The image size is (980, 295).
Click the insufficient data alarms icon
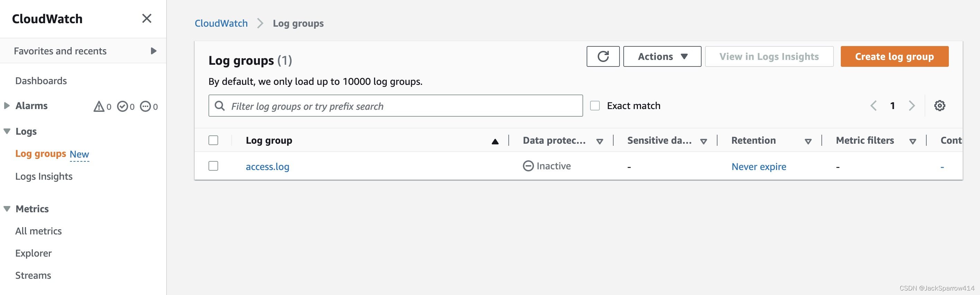pyautogui.click(x=145, y=106)
